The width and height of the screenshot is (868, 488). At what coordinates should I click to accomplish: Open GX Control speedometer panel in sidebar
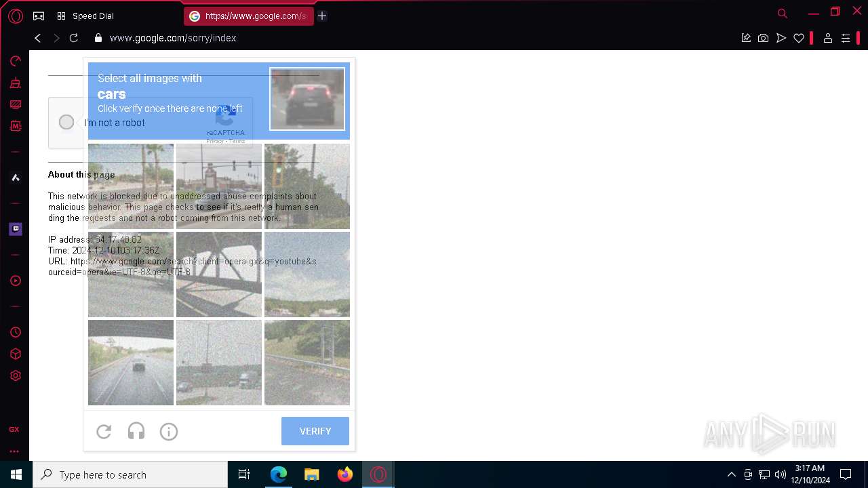pyautogui.click(x=15, y=61)
